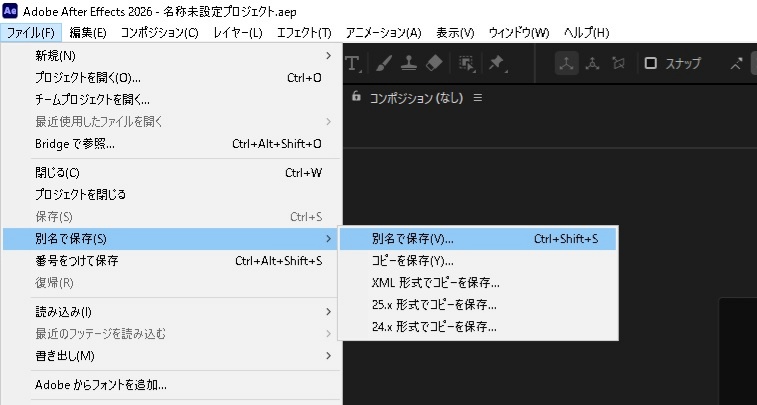Choose チームプロジェクトを開く... entry

point(171,100)
